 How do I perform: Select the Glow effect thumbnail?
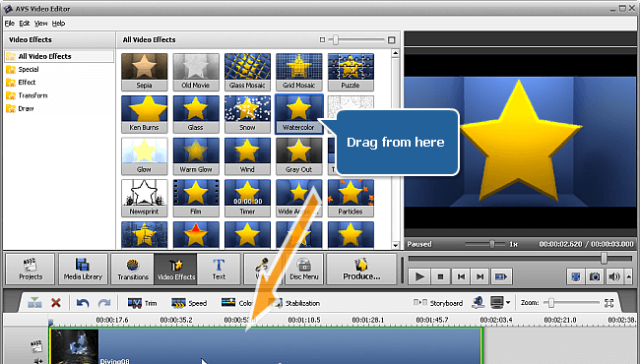click(x=144, y=156)
